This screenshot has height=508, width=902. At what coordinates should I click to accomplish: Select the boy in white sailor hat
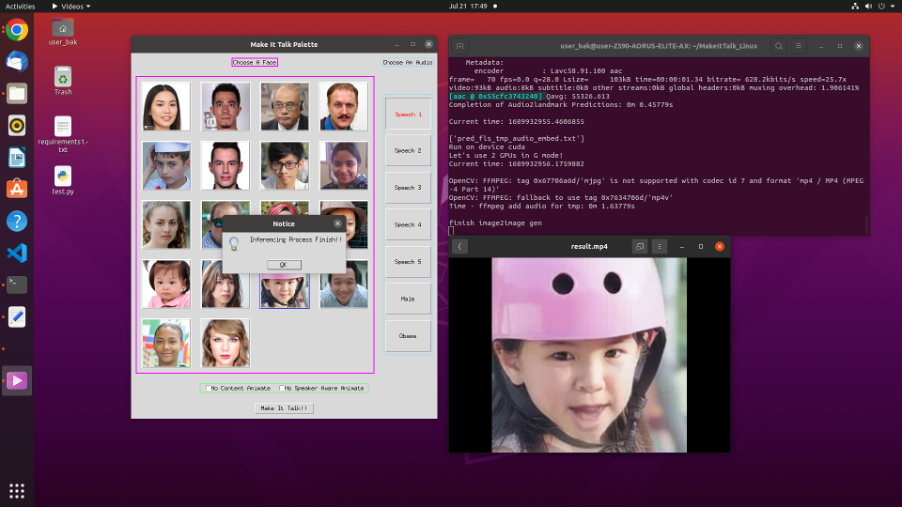pos(166,166)
